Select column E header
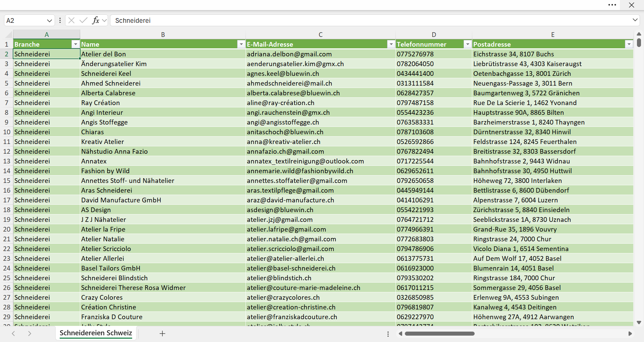This screenshot has width=644, height=342. click(x=553, y=35)
